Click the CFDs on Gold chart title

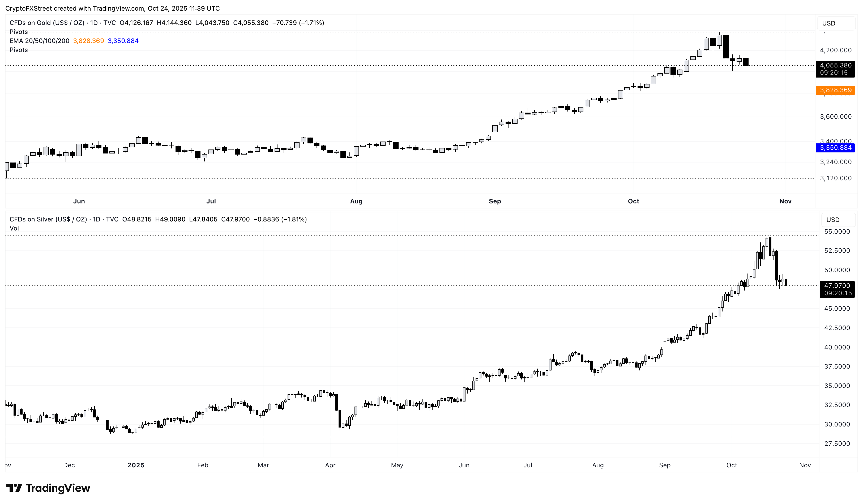tap(46, 23)
